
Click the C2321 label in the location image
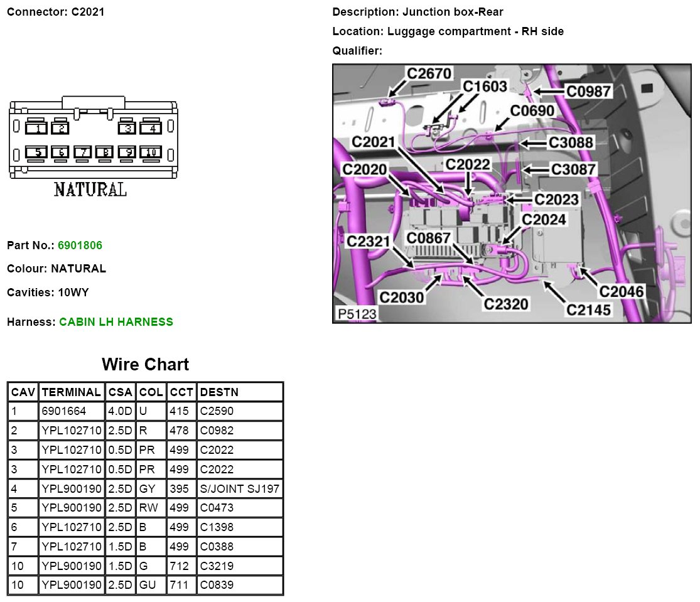click(369, 241)
